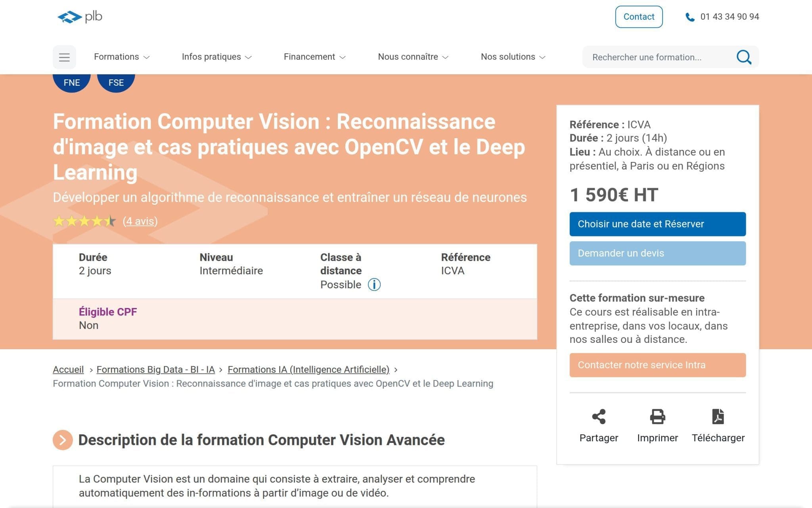Click the Durée 2 jours value

(95, 271)
